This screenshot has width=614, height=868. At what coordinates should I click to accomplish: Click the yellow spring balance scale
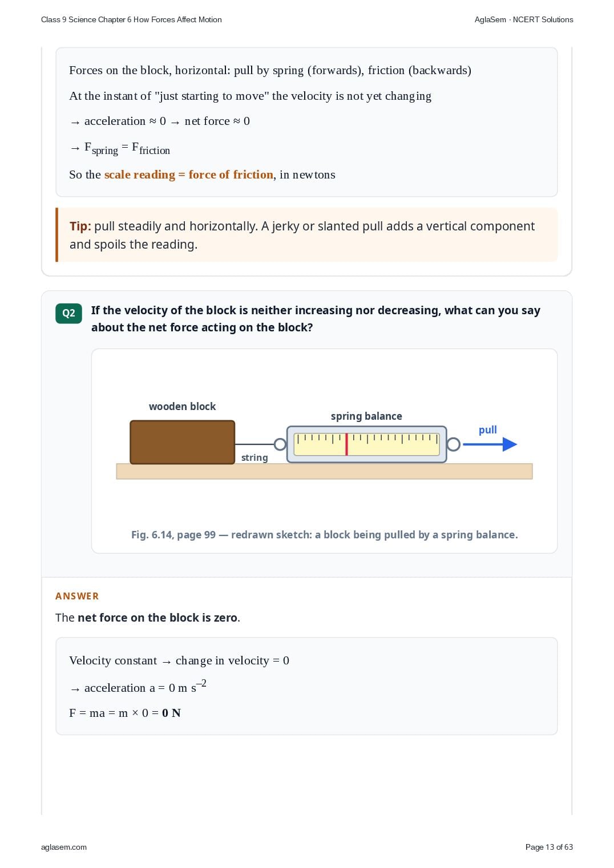pyautogui.click(x=366, y=444)
